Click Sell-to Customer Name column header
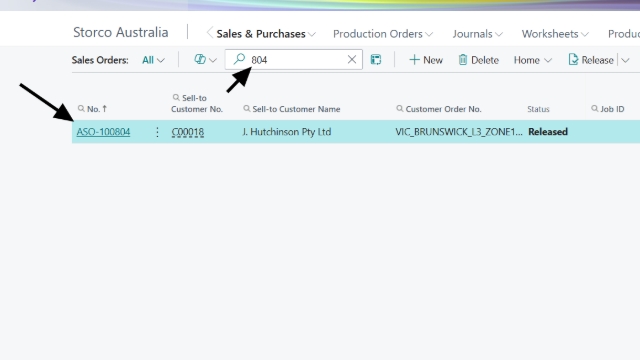This screenshot has height=360, width=640. point(292,109)
